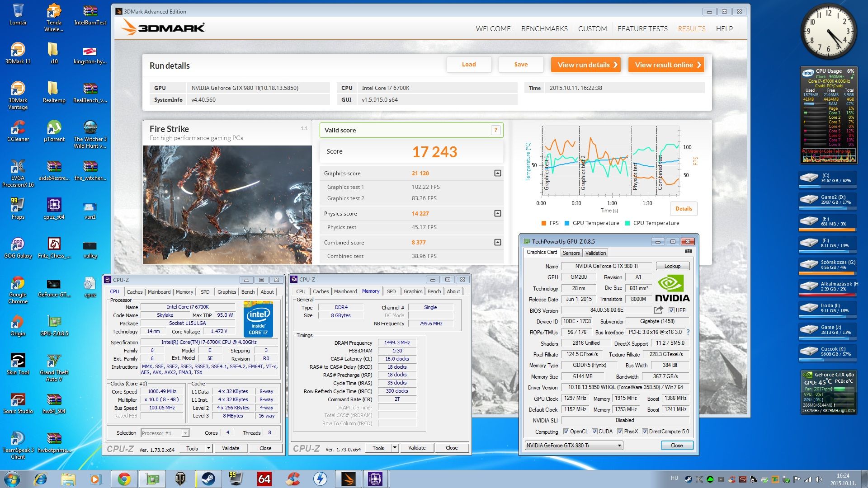Toggle the DirectCompute 5.0 checkbox
This screenshot has width=868, height=488.
pyautogui.click(x=645, y=432)
